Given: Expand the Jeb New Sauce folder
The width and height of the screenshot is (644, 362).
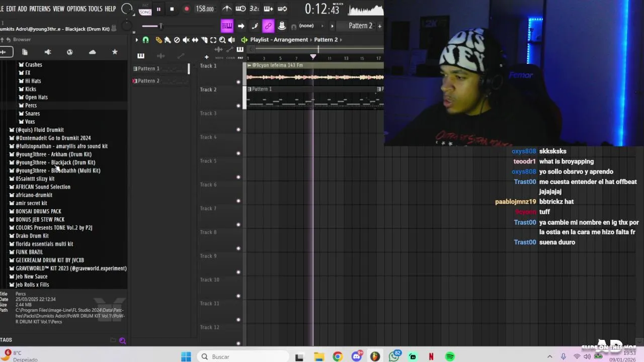Looking at the screenshot, I should pyautogui.click(x=31, y=277).
